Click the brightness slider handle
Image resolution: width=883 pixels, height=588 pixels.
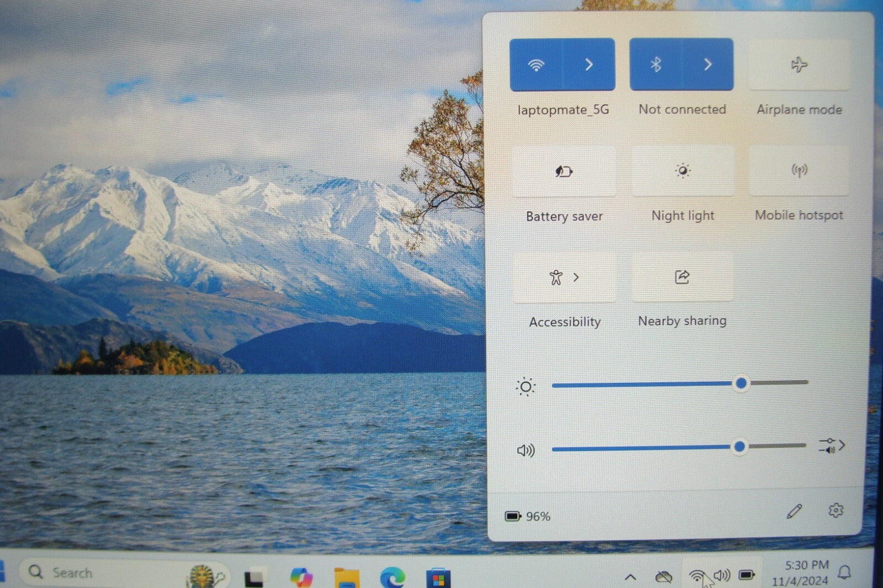click(x=741, y=383)
